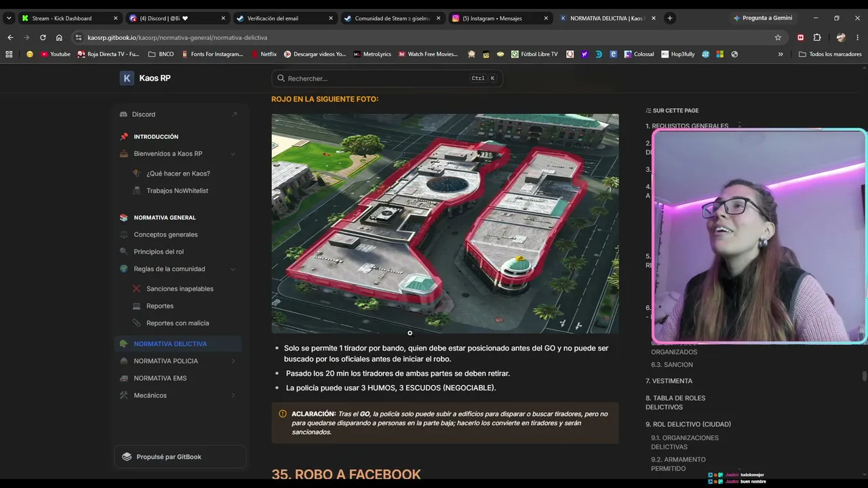Jump to 9.1. ORGANIZACIONES DELICTIVAS

click(685, 443)
